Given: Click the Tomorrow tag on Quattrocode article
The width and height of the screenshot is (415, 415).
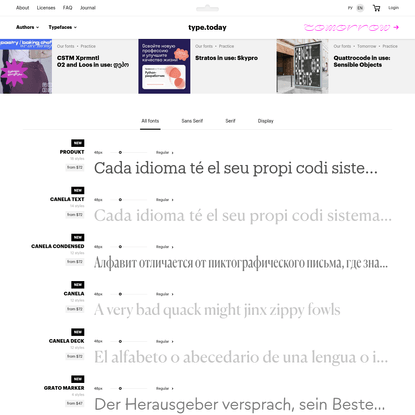Looking at the screenshot, I should pyautogui.click(x=367, y=46).
